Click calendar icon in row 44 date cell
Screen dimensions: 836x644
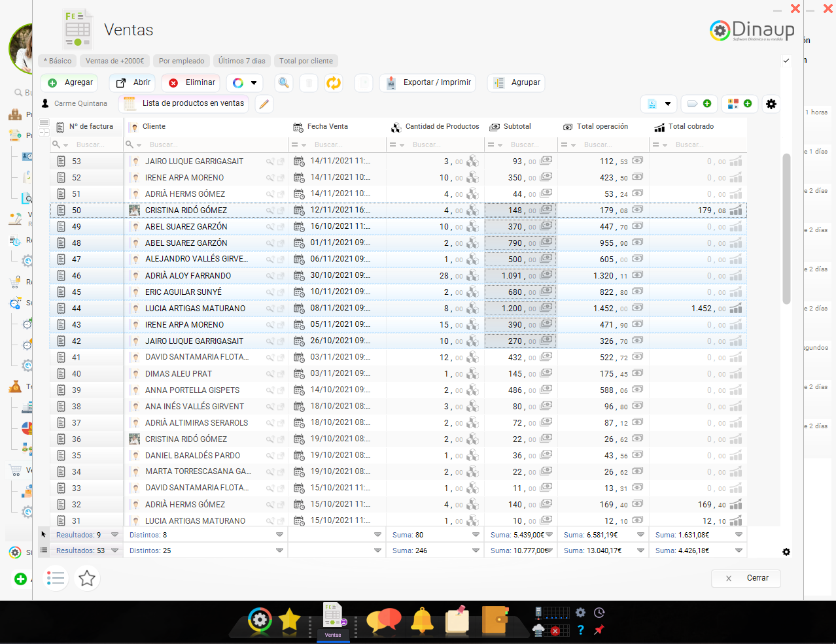pyautogui.click(x=299, y=309)
